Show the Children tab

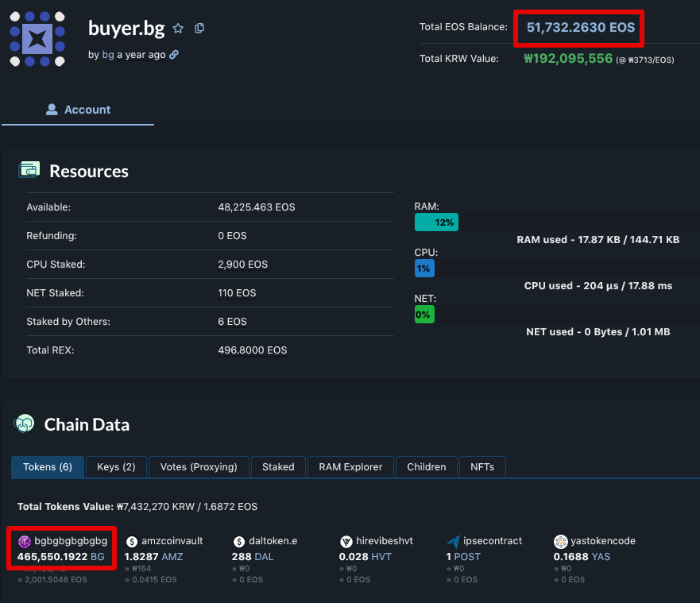pos(427,467)
